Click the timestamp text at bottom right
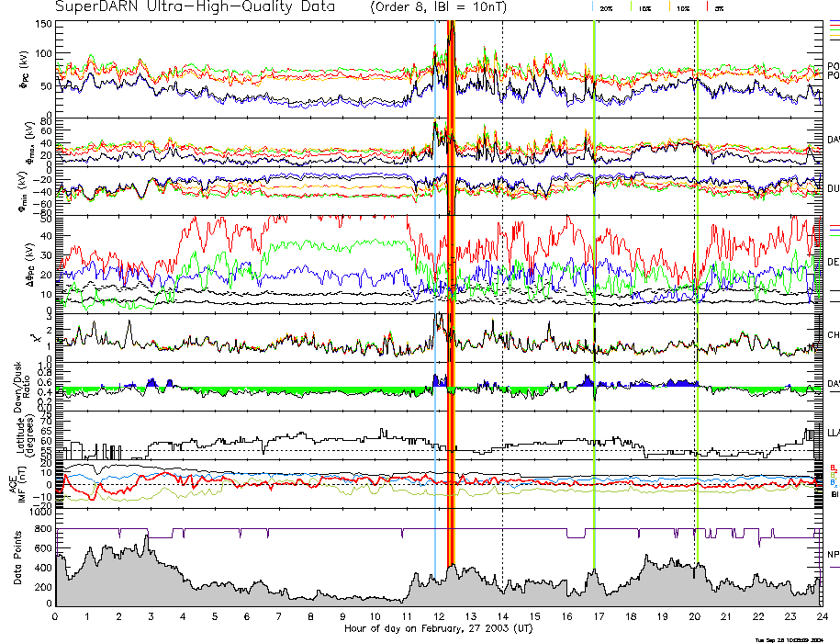 click(790, 639)
